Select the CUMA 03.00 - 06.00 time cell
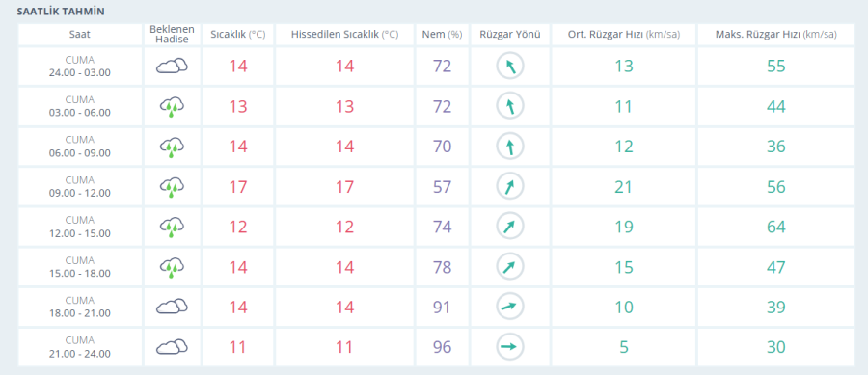The image size is (868, 375). pos(80,107)
